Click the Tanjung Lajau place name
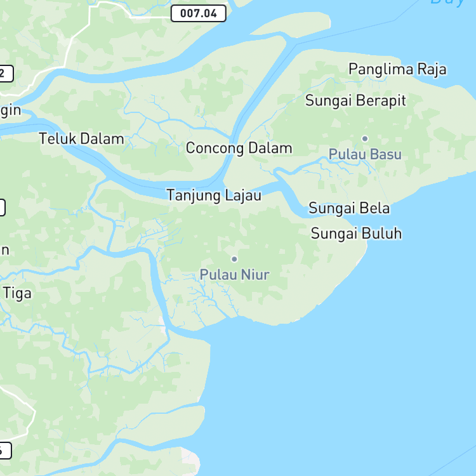The image size is (476, 476). [x=214, y=195]
